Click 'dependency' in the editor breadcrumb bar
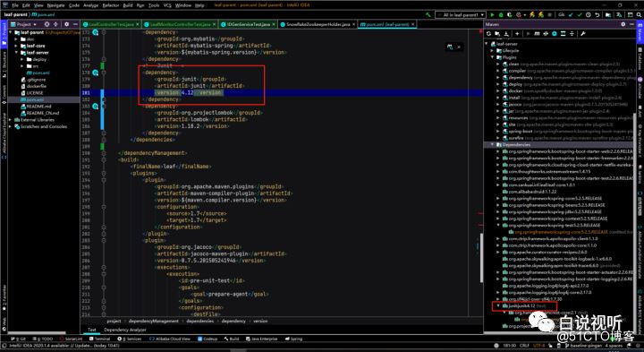Image resolution: width=644 pixels, height=352 pixels. pyautogui.click(x=233, y=322)
